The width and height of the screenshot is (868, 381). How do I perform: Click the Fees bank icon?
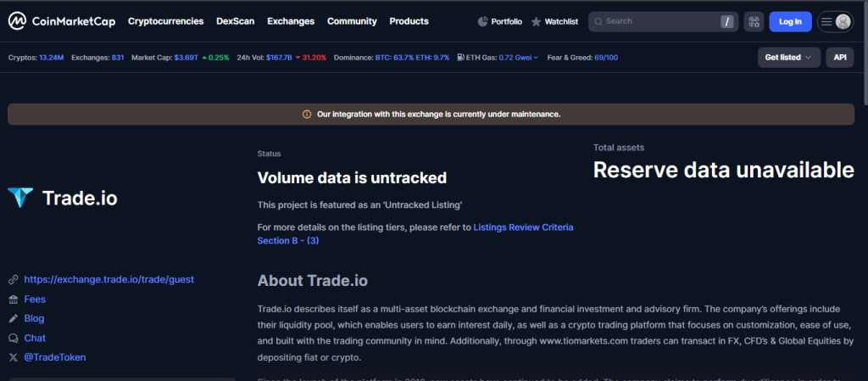[13, 300]
